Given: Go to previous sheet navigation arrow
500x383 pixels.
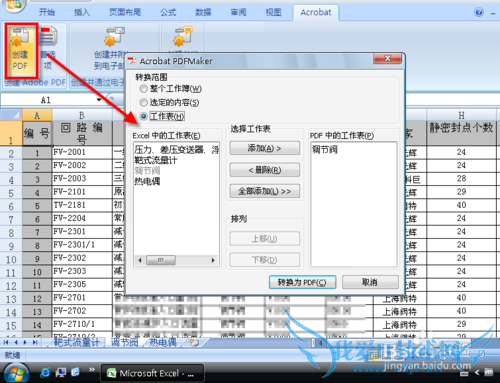Looking at the screenshot, I should [16, 342].
